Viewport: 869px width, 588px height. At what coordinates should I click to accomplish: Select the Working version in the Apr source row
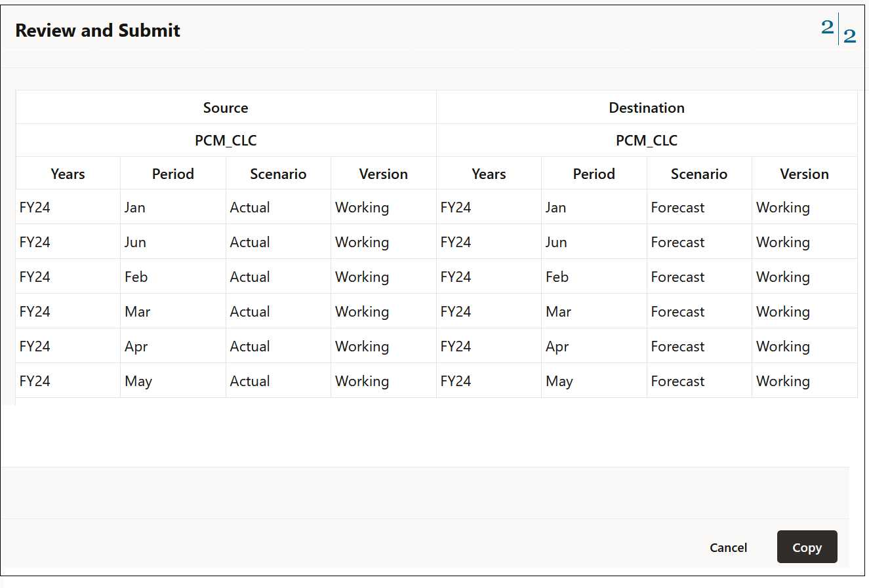point(362,346)
